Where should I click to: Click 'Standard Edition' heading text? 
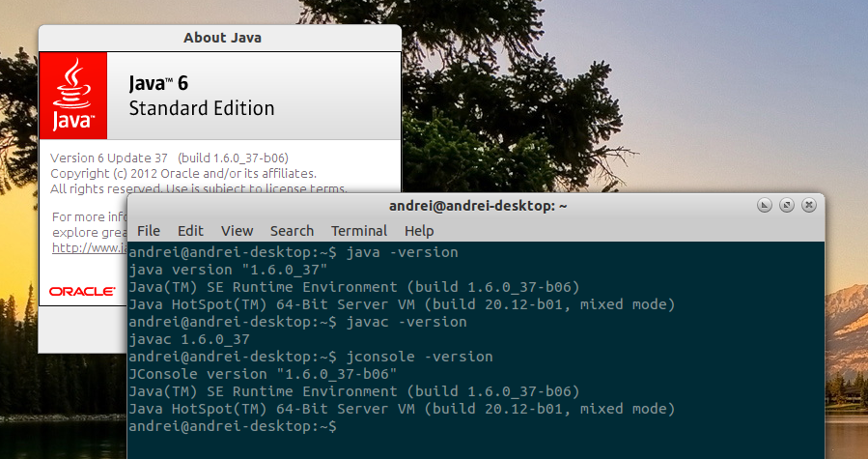pos(202,108)
